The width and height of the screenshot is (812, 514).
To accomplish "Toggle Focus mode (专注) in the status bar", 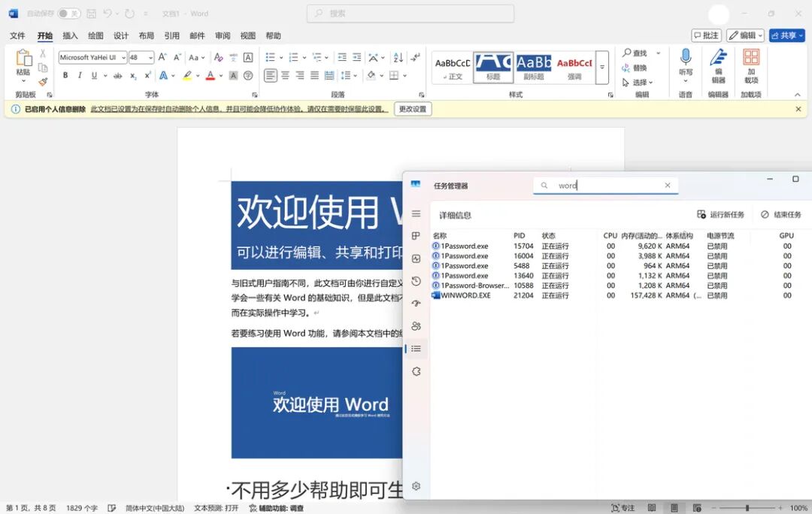I will pyautogui.click(x=623, y=508).
